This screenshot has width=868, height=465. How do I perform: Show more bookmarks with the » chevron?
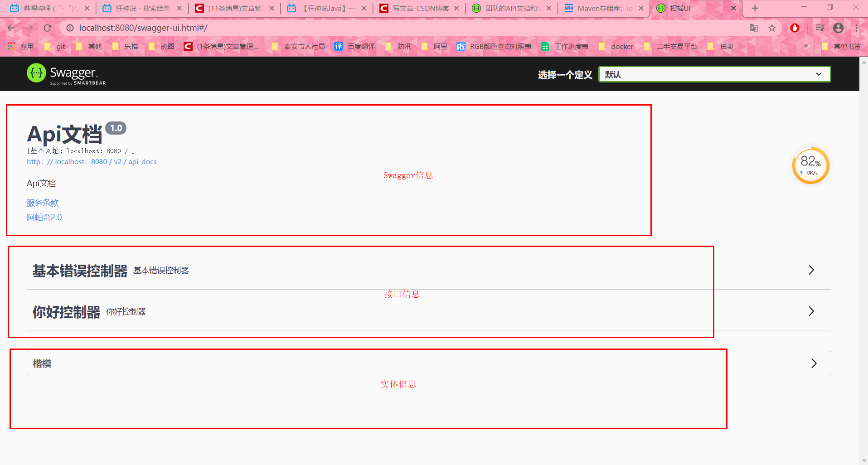point(806,46)
